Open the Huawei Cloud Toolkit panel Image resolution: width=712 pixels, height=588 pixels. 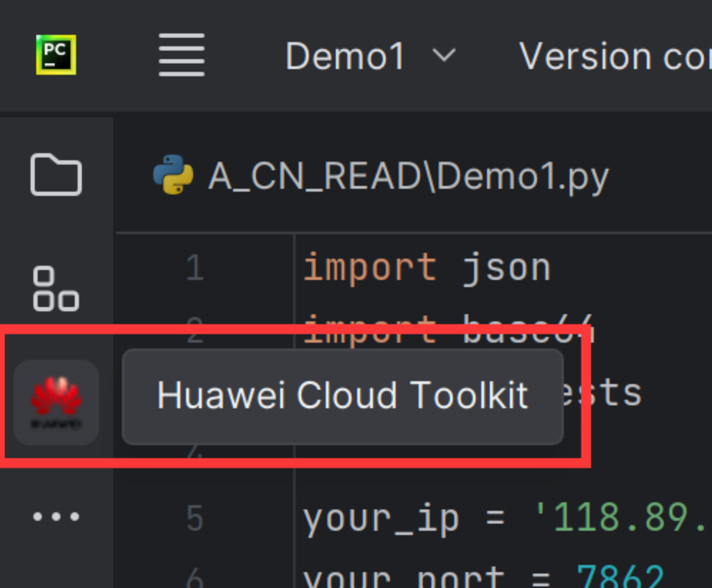pyautogui.click(x=56, y=402)
